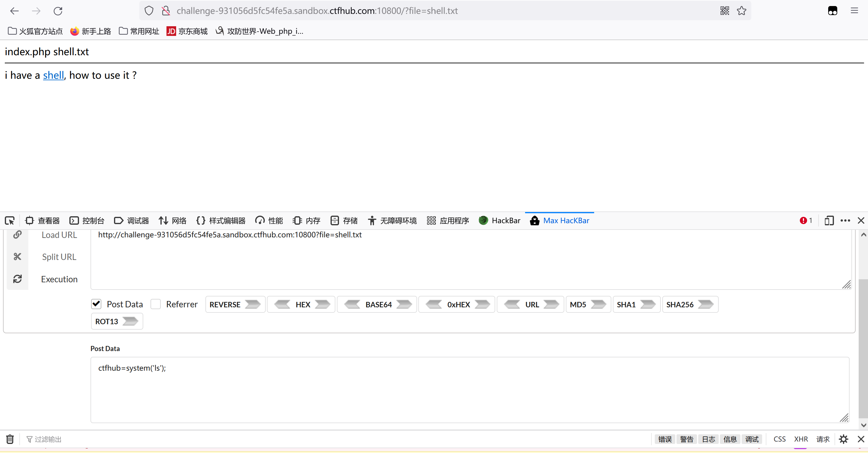The image size is (868, 453).
Task: Switch to the 调试器 Debugger tab
Action: point(132,220)
